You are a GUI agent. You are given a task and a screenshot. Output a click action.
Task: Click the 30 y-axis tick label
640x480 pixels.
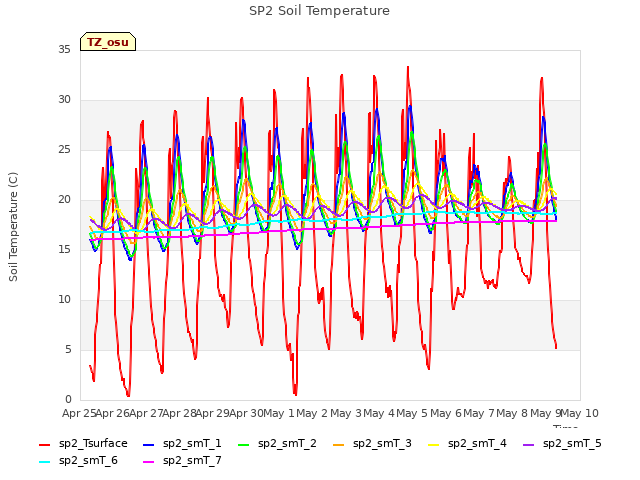[64, 100]
